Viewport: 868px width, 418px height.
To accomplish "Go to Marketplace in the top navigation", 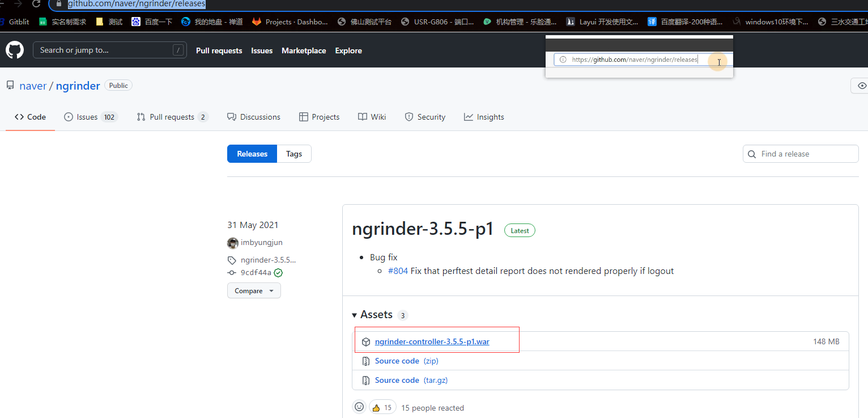I will tap(304, 50).
